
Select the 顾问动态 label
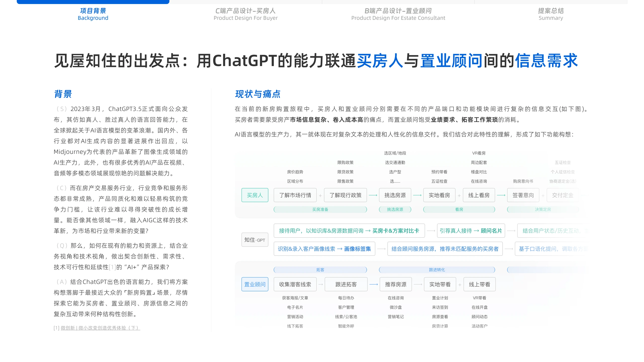click(479, 317)
